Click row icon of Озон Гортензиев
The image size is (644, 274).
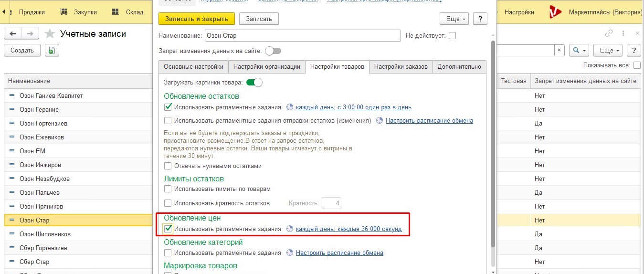click(x=12, y=124)
